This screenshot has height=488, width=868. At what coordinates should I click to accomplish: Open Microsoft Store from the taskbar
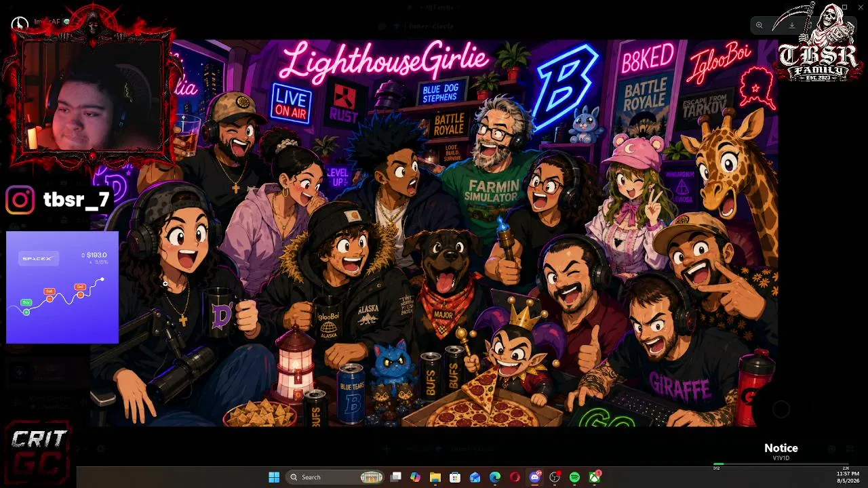click(x=455, y=477)
